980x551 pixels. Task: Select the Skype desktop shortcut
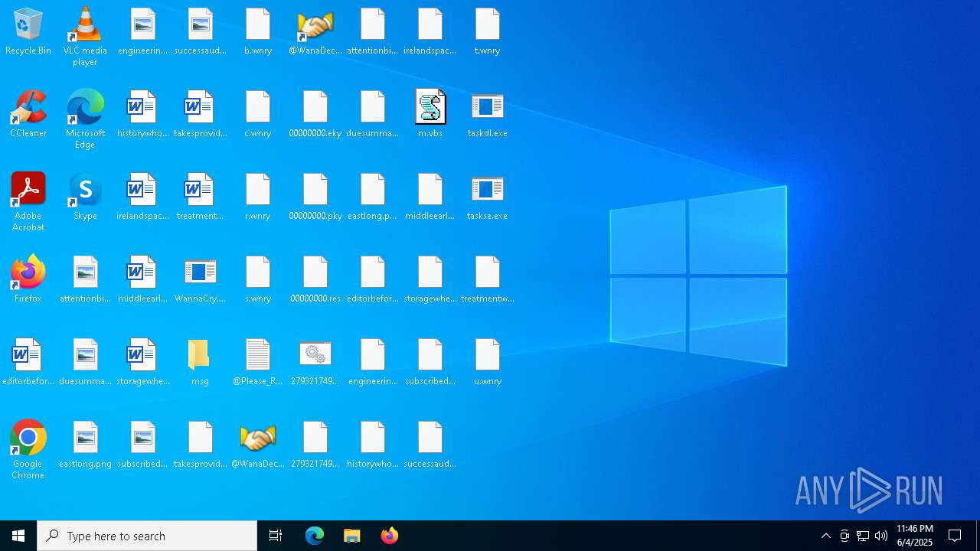pyautogui.click(x=85, y=197)
